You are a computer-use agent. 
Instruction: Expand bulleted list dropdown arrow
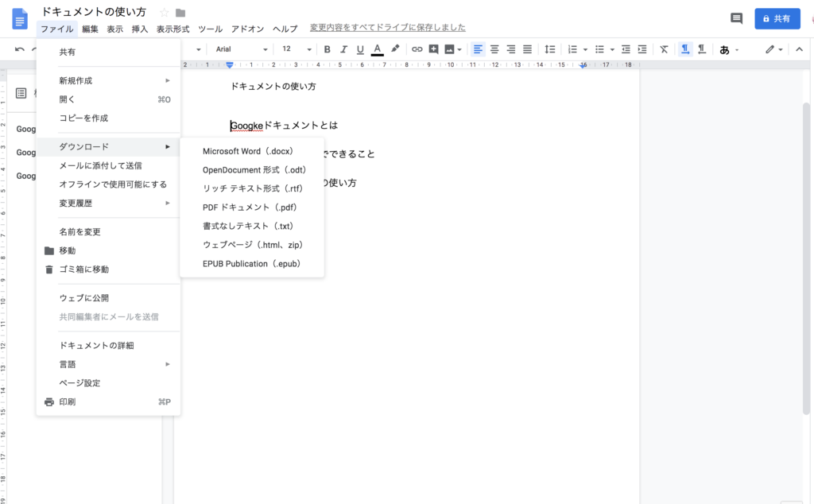(x=612, y=50)
